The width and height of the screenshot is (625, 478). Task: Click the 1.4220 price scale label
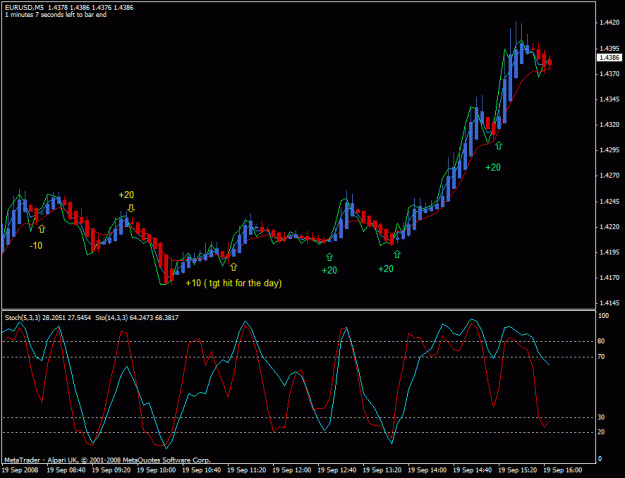pos(610,227)
